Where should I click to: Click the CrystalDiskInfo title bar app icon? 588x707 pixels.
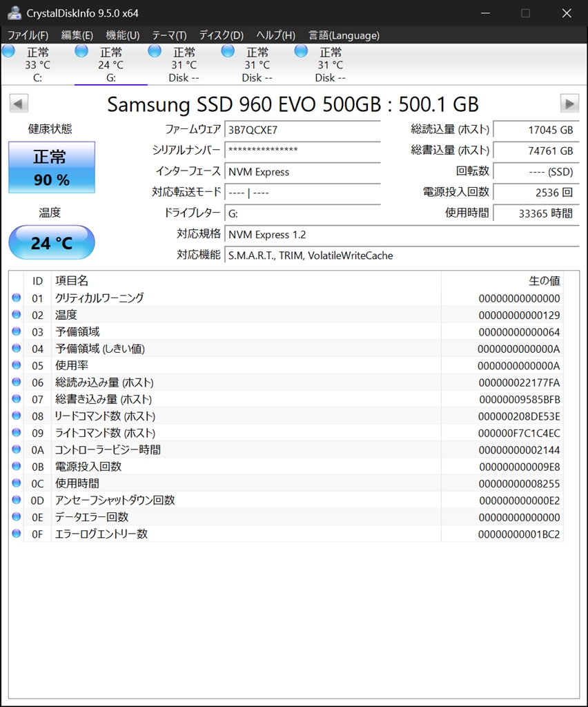coord(14,12)
